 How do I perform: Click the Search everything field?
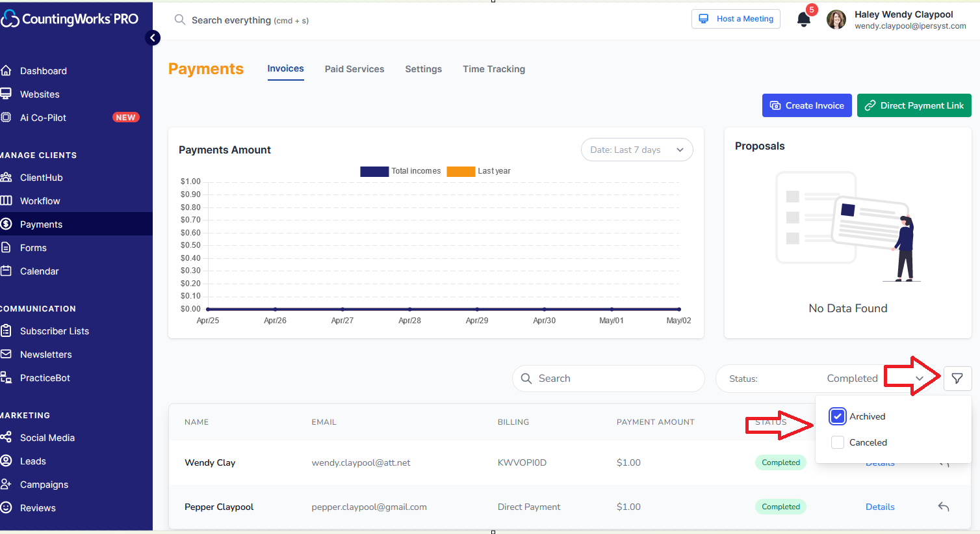tap(250, 20)
